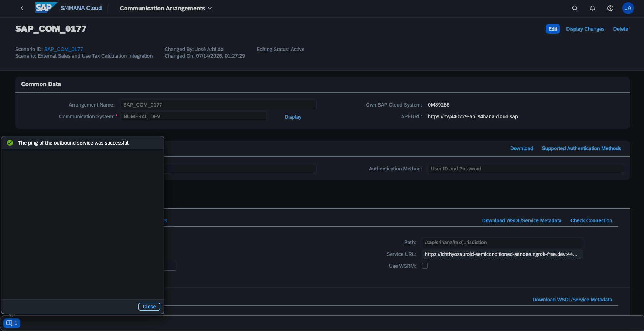This screenshot has height=331, width=644.
Task: Click the S/4HANA Cloud product title
Action: click(81, 8)
